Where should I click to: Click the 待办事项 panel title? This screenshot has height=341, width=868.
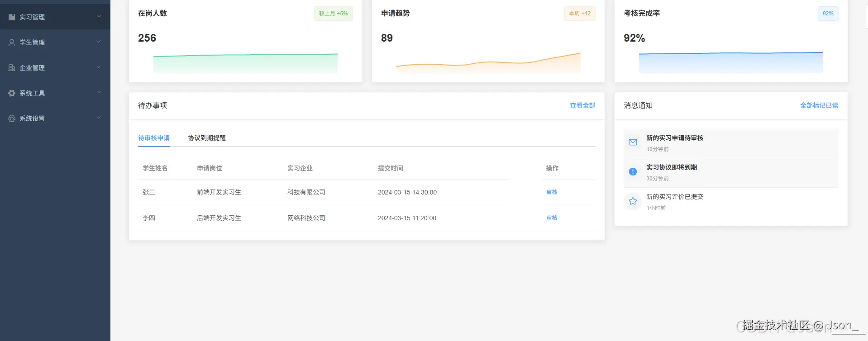(x=153, y=105)
